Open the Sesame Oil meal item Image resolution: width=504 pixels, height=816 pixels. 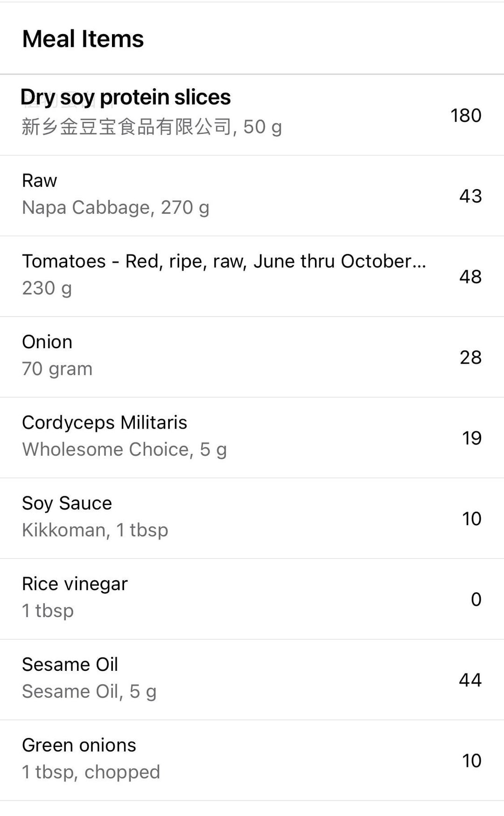[x=70, y=665]
